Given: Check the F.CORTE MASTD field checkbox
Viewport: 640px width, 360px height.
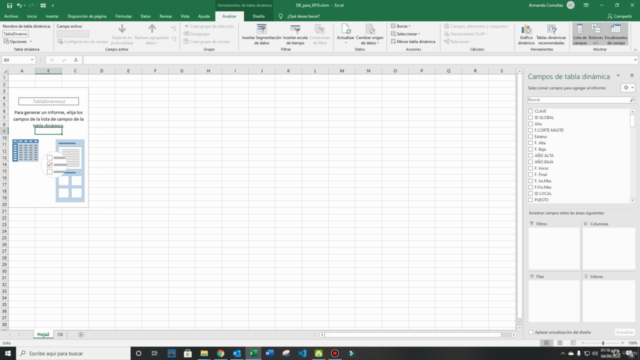Looking at the screenshot, I should click(x=530, y=130).
